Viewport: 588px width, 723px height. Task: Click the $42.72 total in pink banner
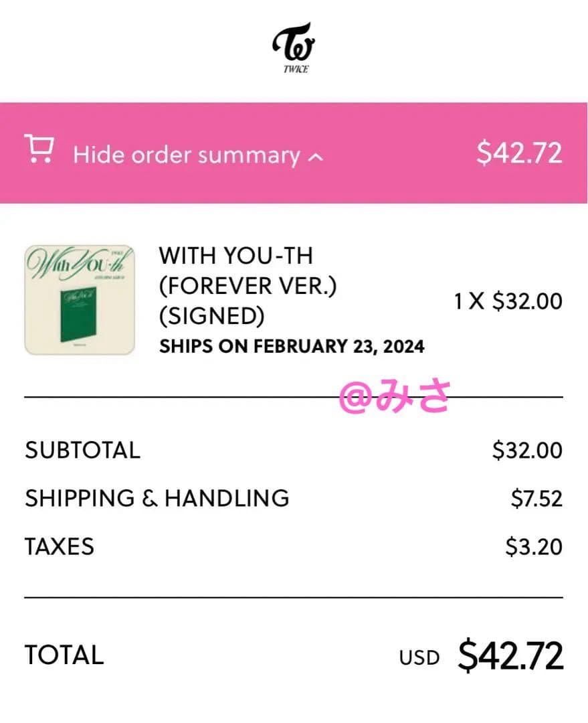[519, 153]
